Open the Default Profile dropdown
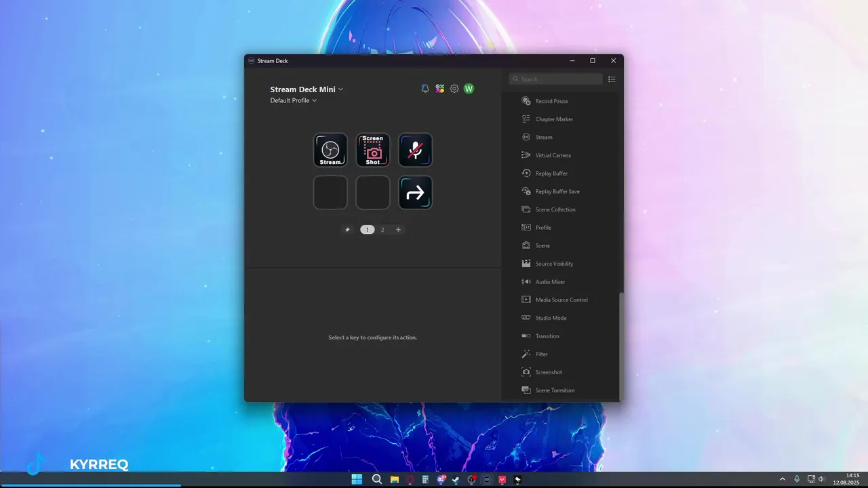Image resolution: width=868 pixels, height=488 pixels. point(294,100)
